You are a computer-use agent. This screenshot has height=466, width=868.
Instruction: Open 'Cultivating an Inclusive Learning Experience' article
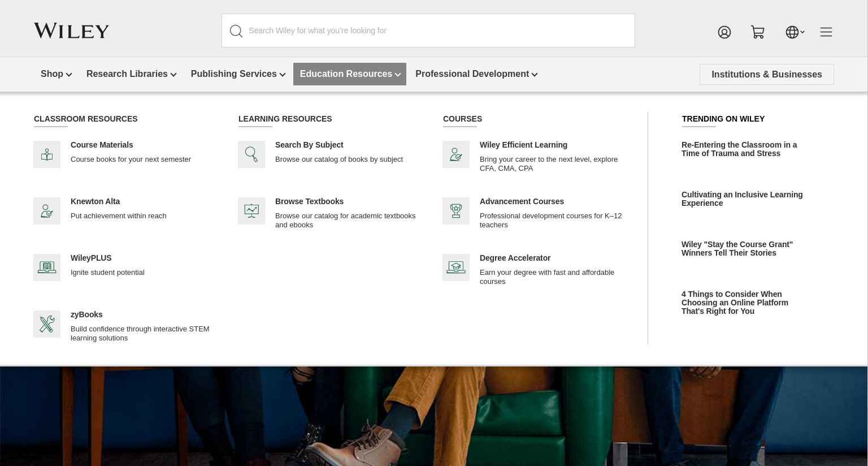[x=742, y=199]
